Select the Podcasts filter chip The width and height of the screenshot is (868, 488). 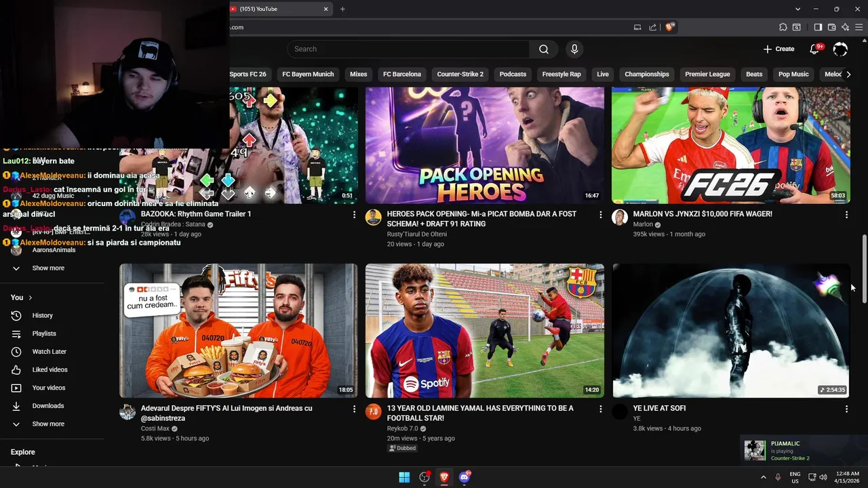point(513,74)
